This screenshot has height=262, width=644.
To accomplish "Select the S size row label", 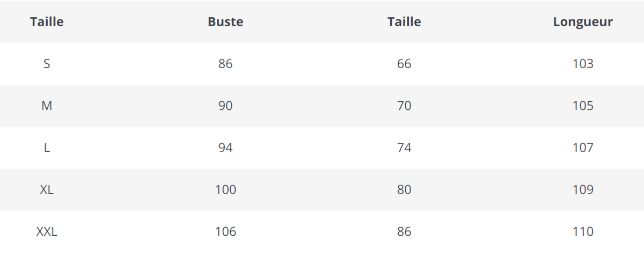I will (x=47, y=64).
